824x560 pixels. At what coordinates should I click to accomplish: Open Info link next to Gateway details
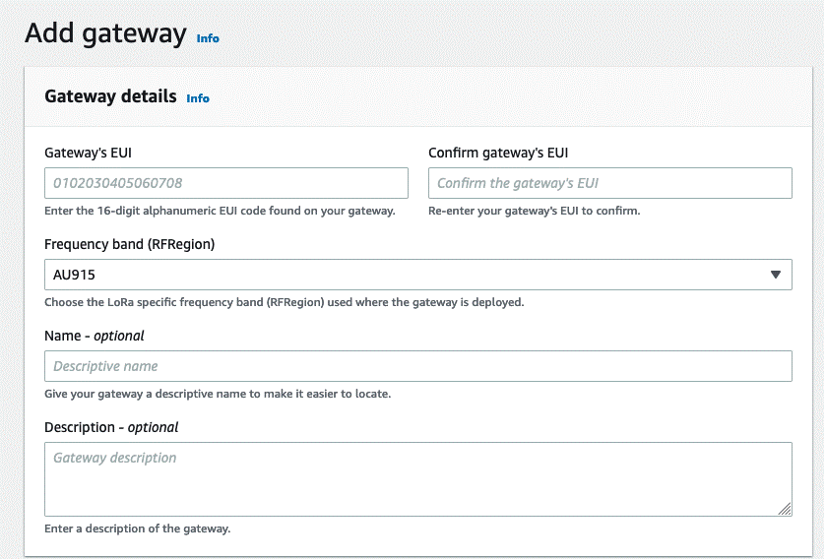click(198, 98)
